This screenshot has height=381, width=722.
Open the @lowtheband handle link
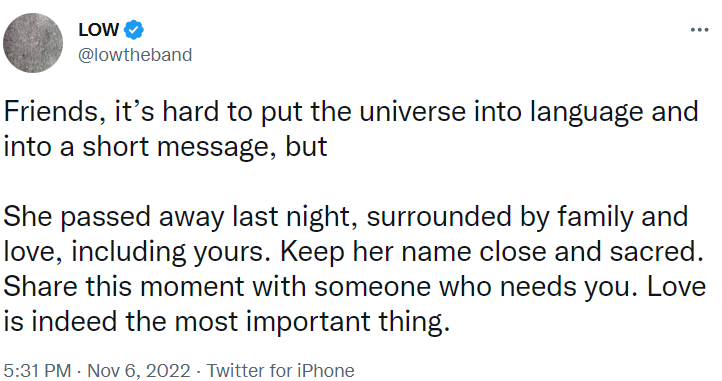pos(135,55)
